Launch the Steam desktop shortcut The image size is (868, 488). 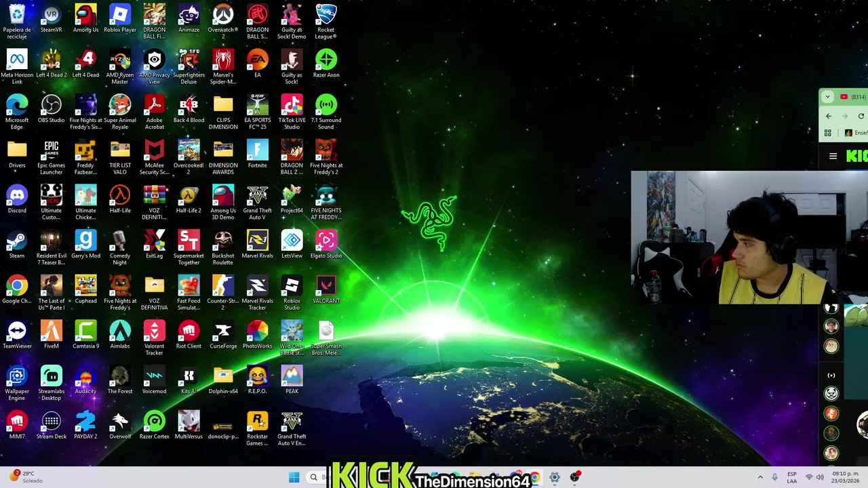tap(17, 244)
